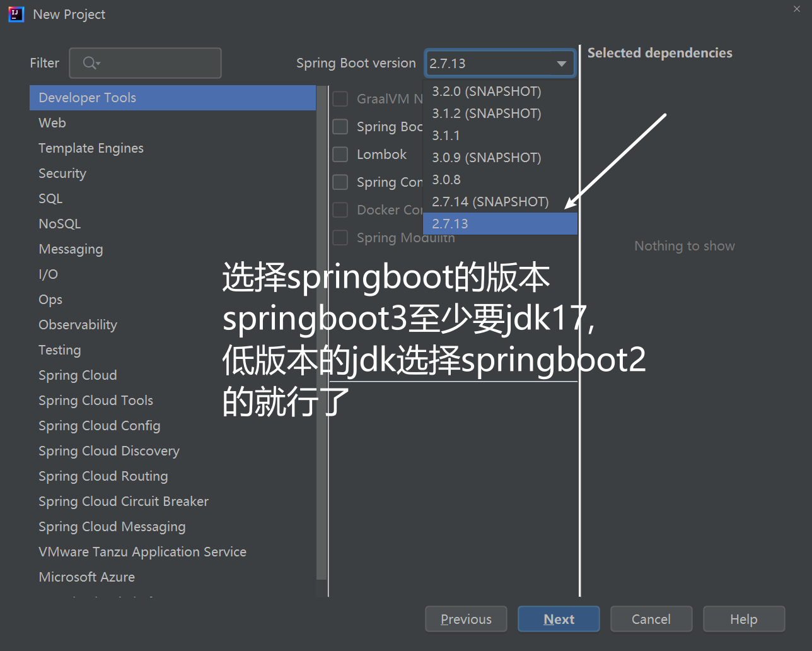Select the Ops category
This screenshot has width=812, height=651.
tap(173, 300)
